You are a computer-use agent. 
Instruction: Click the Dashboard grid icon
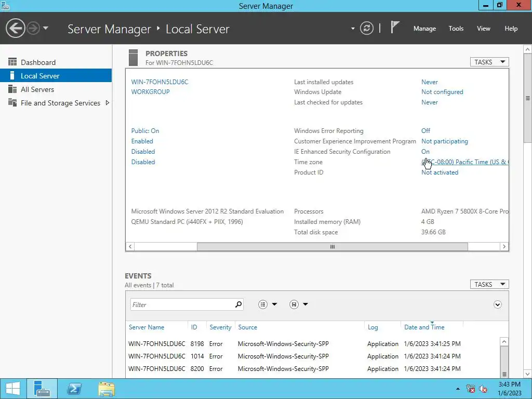(12, 62)
